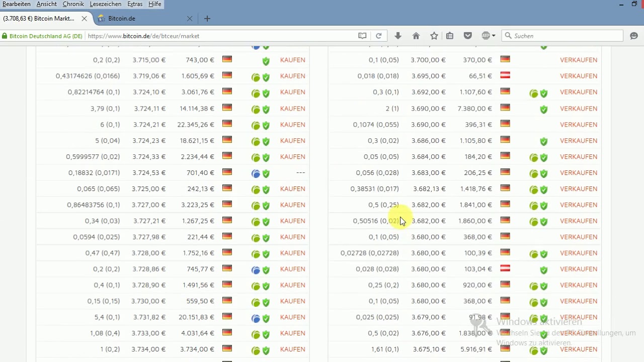Click the shield icon in 7.380,00 € row
644x362 pixels.
pos(543,110)
